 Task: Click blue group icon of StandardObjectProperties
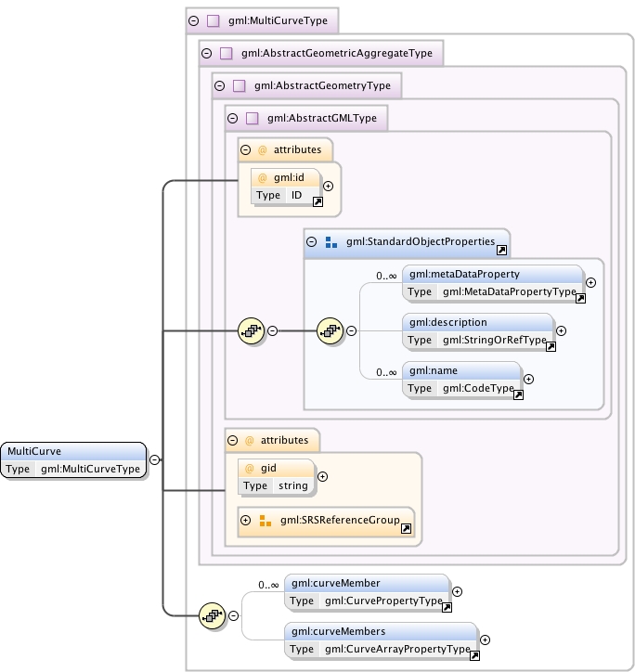(x=331, y=242)
